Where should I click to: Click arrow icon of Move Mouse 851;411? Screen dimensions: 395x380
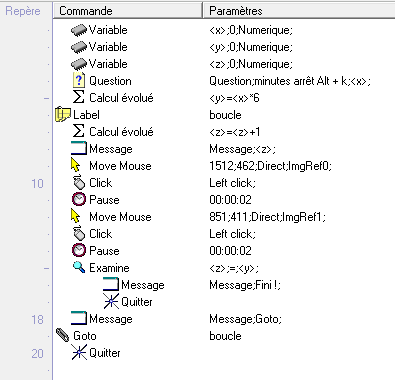pos(76,217)
